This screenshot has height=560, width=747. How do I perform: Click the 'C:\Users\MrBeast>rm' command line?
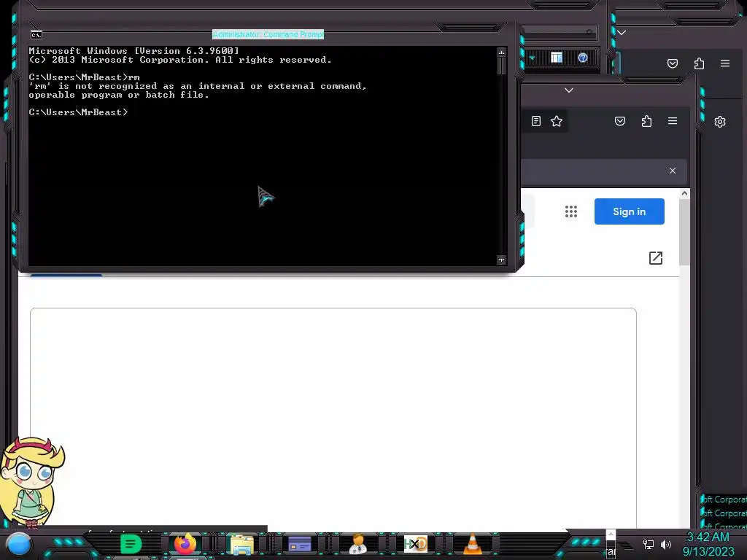coord(85,77)
